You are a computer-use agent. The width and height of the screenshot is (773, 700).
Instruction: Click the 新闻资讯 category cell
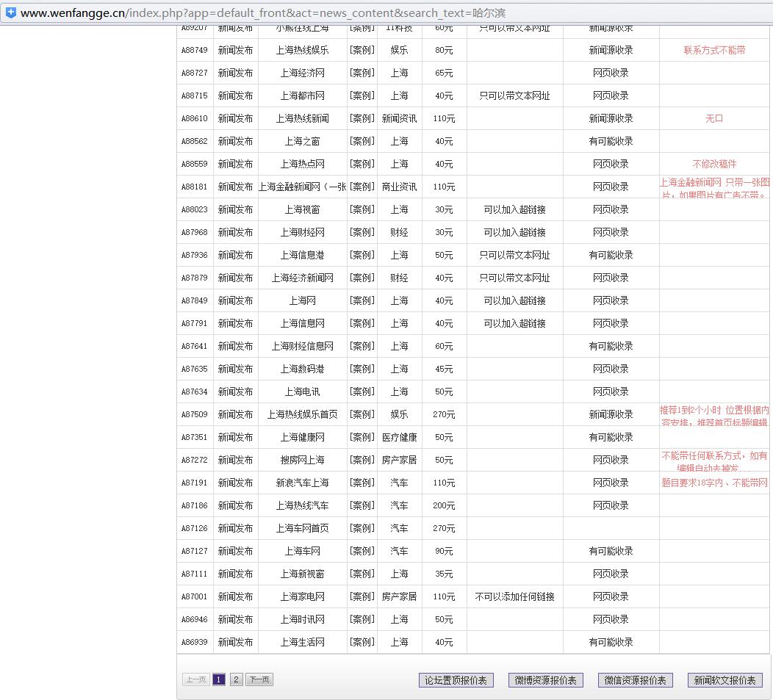point(399,118)
